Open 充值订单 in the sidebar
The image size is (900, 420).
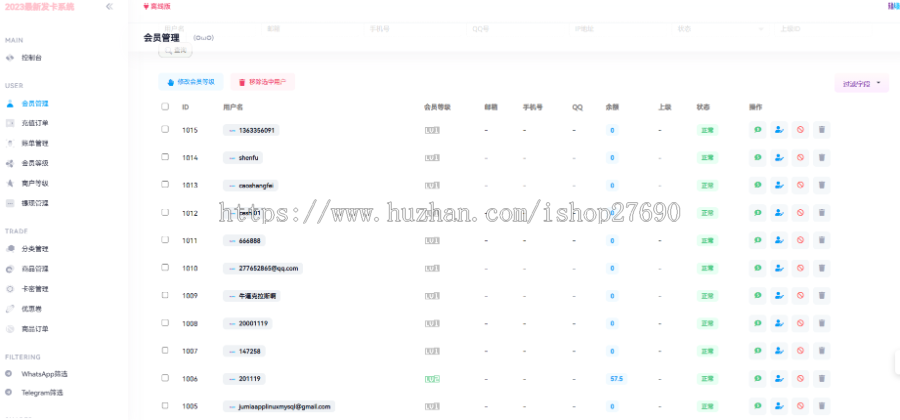(x=35, y=123)
